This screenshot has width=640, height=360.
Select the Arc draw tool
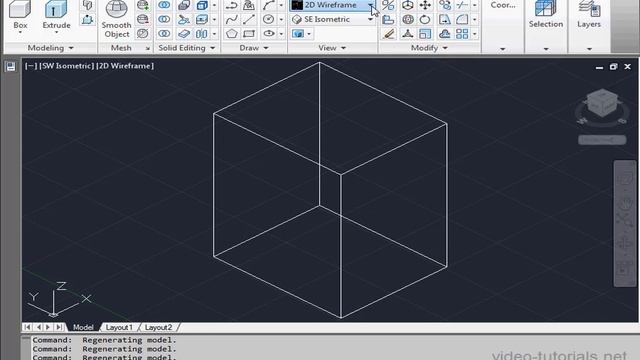(268, 5)
